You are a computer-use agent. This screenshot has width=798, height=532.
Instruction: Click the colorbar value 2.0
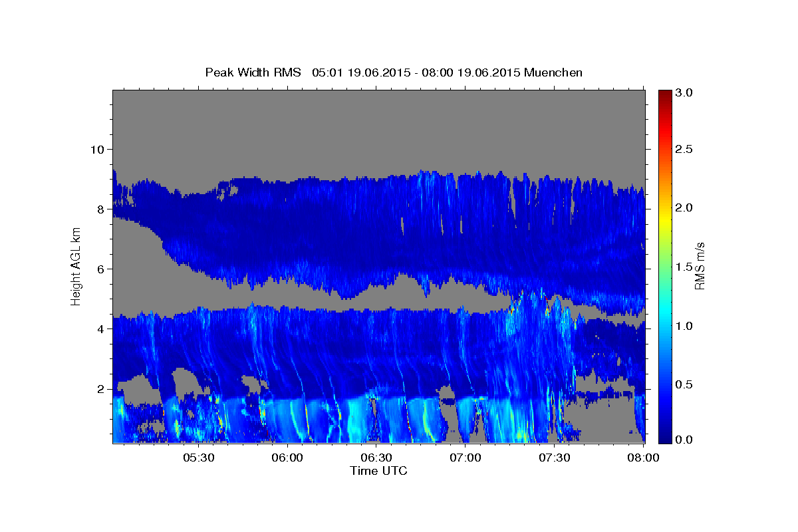click(684, 207)
